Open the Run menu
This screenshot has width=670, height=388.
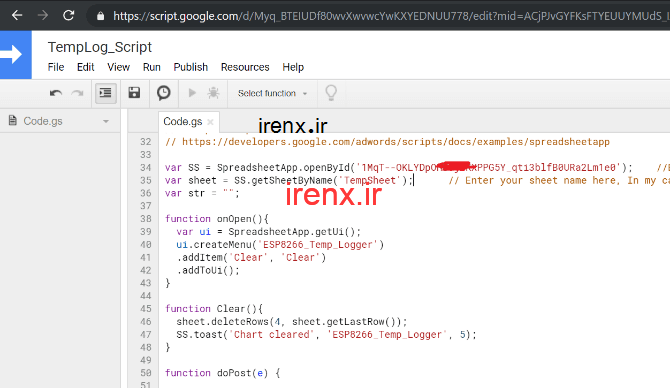click(x=152, y=67)
